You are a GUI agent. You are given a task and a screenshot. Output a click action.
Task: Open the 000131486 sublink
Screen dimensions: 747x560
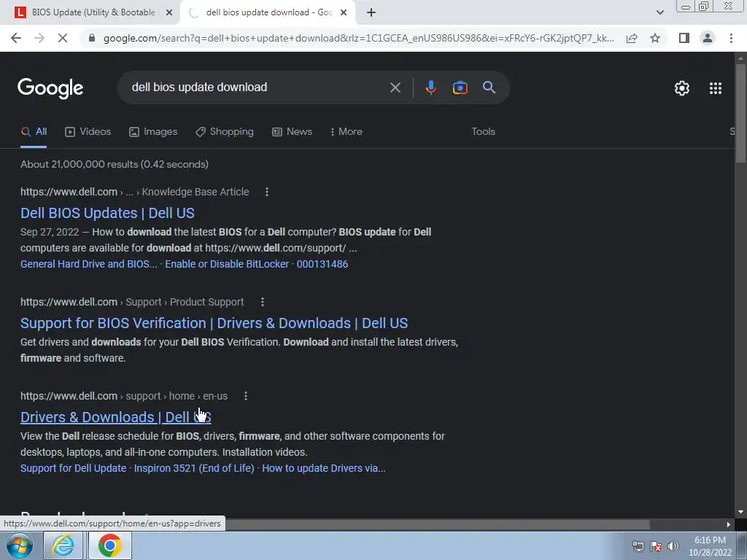coord(322,264)
